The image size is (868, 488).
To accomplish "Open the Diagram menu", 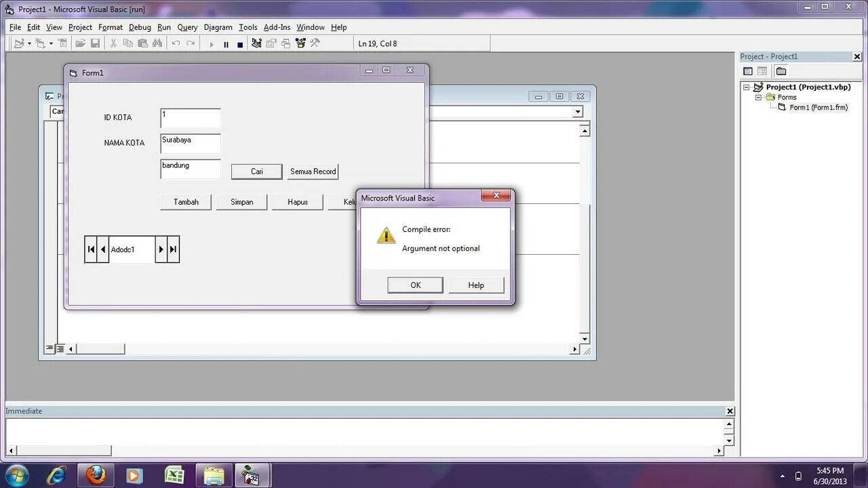I will (218, 27).
